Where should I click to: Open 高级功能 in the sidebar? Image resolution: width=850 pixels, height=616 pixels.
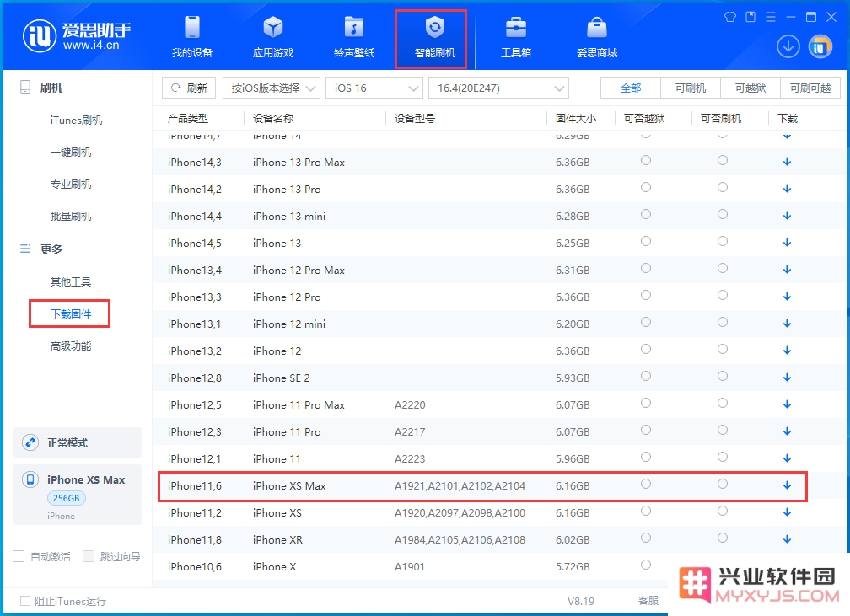tap(71, 345)
